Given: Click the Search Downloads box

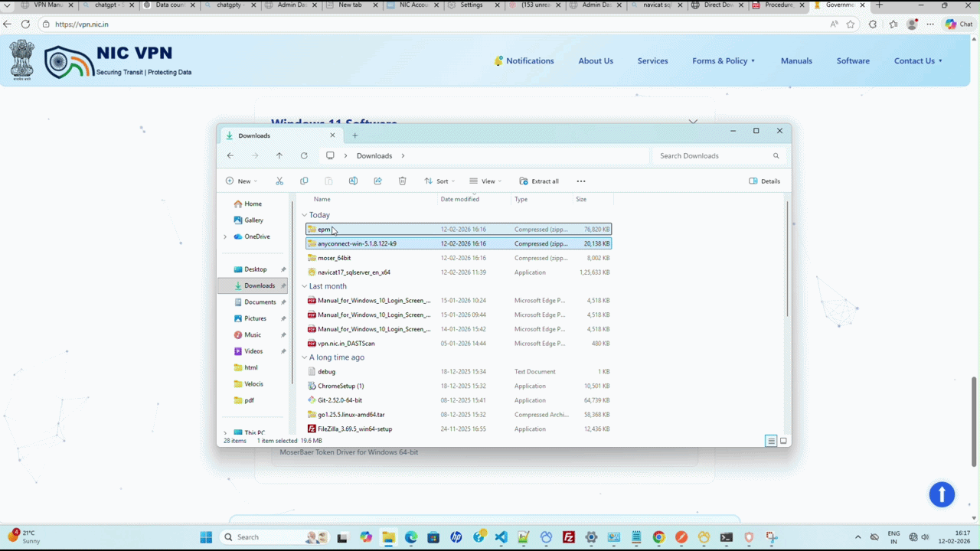Looking at the screenshot, I should pyautogui.click(x=712, y=155).
